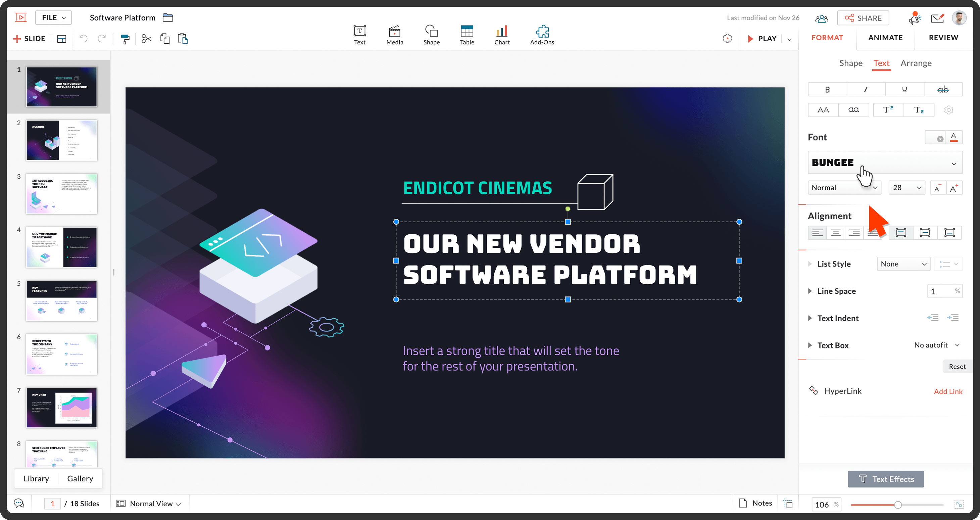Select slide 4 thumbnail
980x520 pixels.
point(62,247)
